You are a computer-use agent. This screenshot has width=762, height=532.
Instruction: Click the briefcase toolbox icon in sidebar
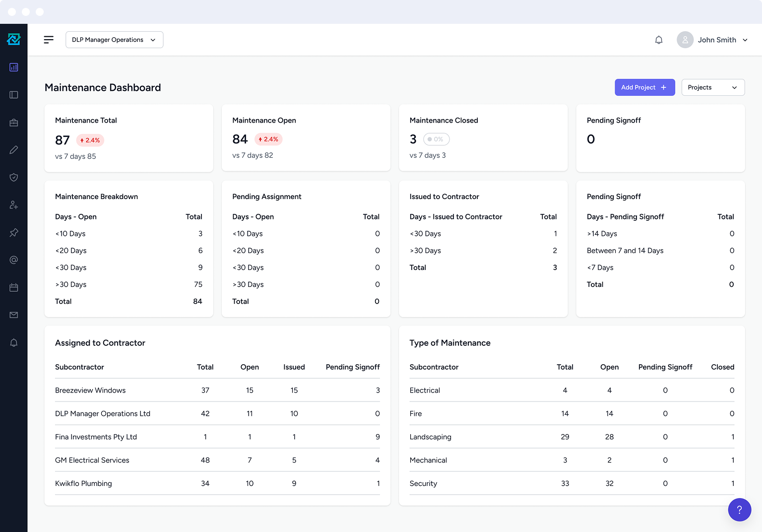(x=13, y=122)
